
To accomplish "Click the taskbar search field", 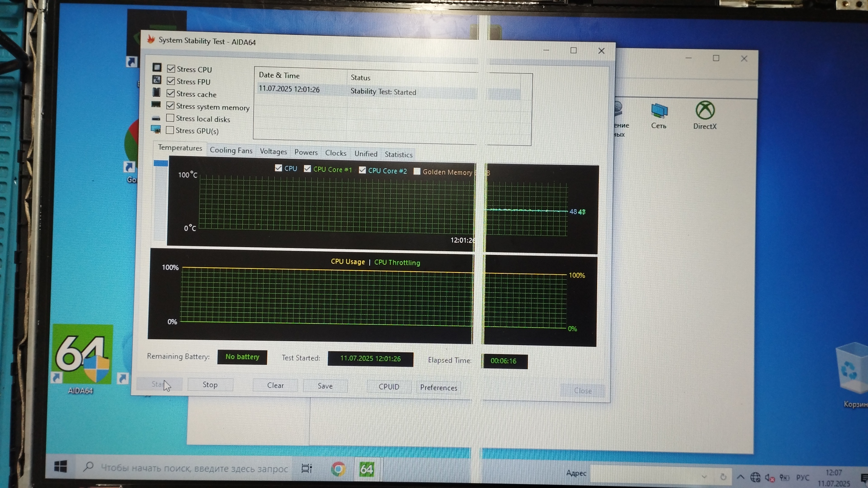I will tap(194, 468).
